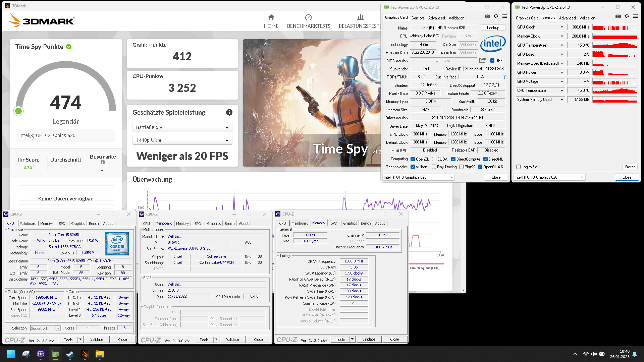The width and height of the screenshot is (644, 362).
Task: Open CPU-Z from the taskbar
Action: (41, 354)
